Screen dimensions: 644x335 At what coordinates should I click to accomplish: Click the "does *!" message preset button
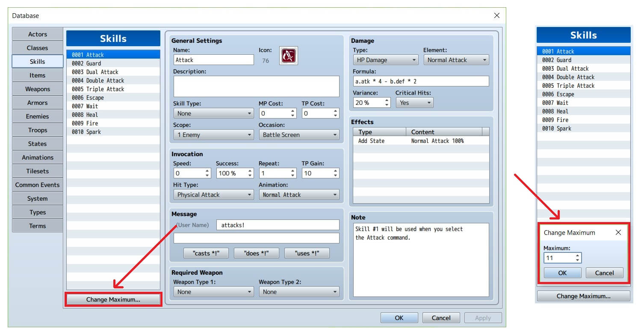click(257, 253)
